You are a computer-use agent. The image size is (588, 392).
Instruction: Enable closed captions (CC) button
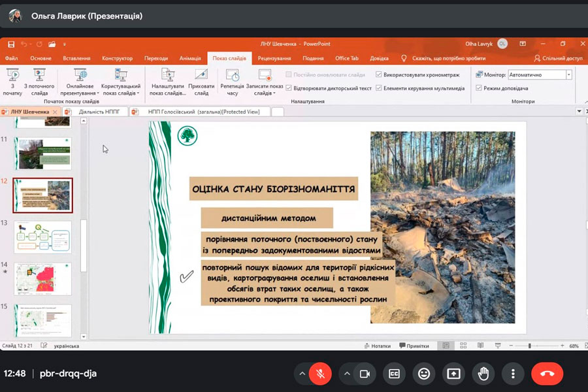point(394,374)
